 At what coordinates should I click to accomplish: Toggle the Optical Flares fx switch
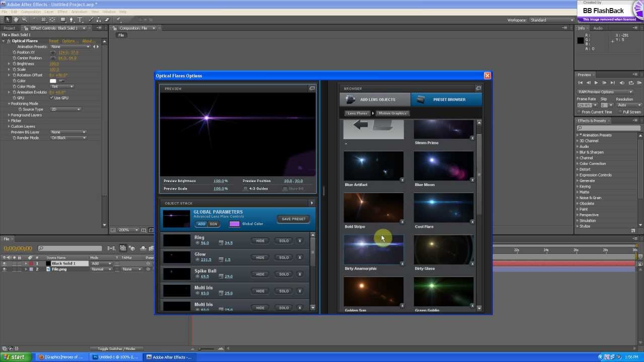pyautogui.click(x=9, y=41)
